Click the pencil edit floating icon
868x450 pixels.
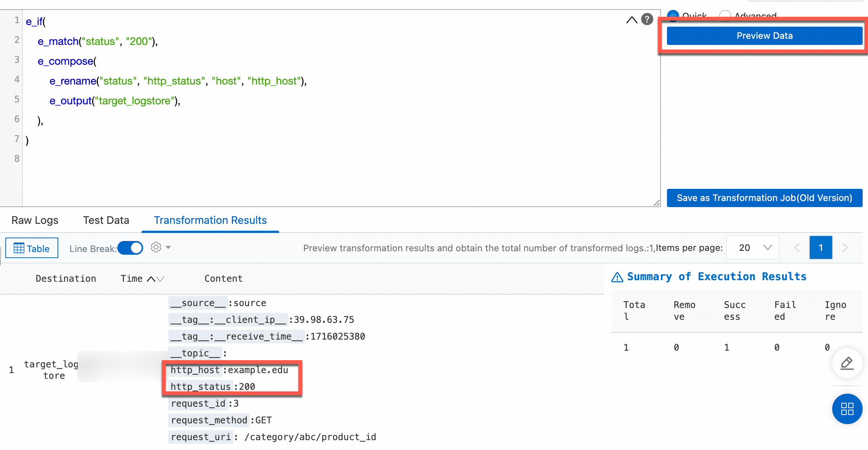(847, 363)
